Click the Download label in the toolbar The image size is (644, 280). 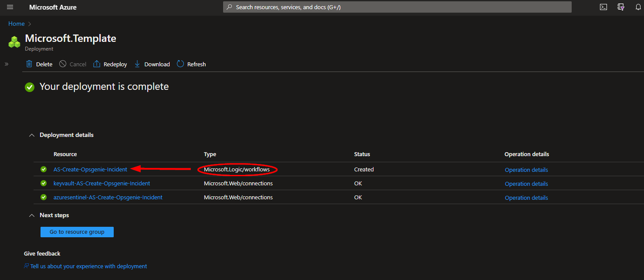[157, 64]
